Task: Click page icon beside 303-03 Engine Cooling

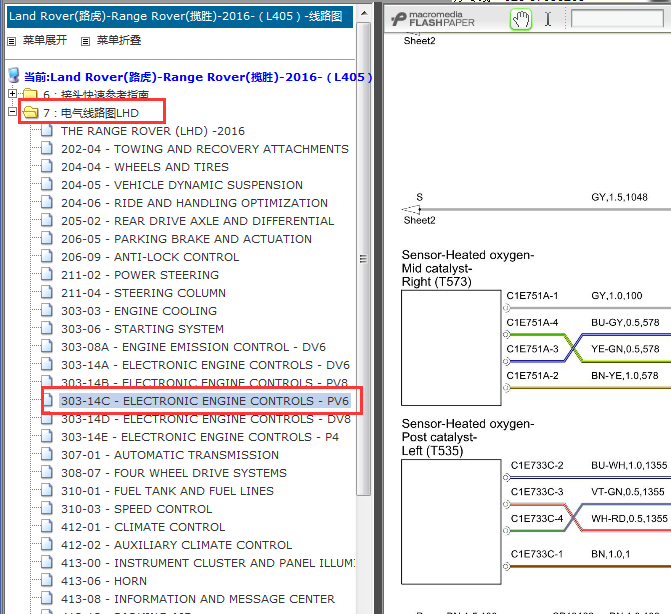Action: (47, 309)
